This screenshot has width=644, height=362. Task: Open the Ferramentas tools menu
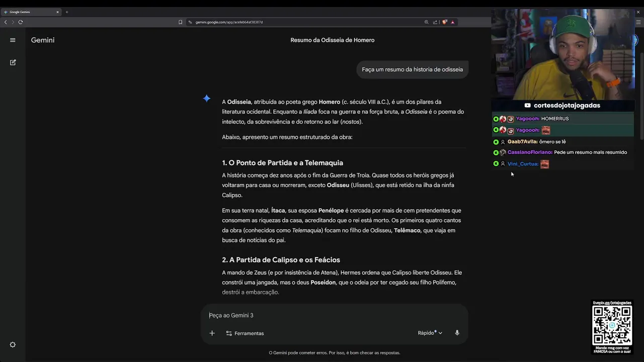tap(245, 333)
